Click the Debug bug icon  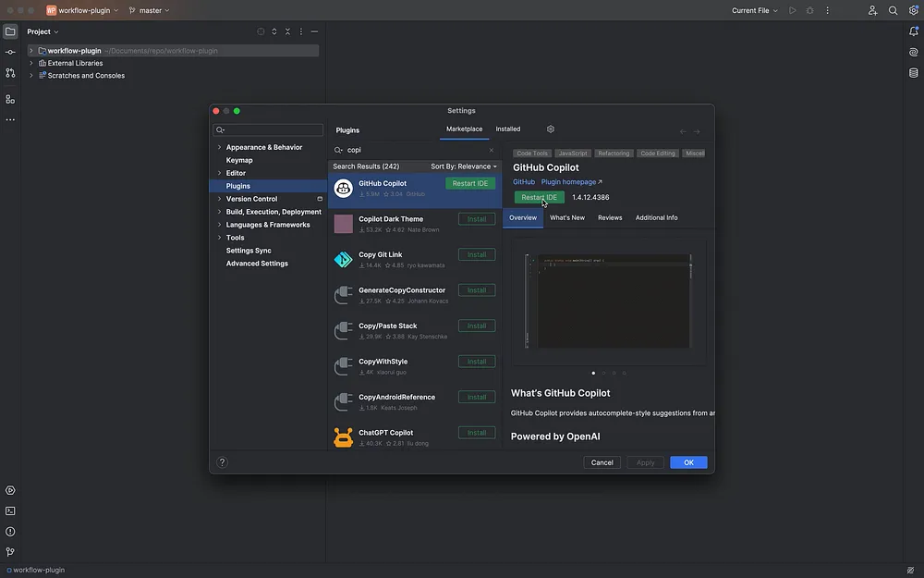(x=809, y=10)
